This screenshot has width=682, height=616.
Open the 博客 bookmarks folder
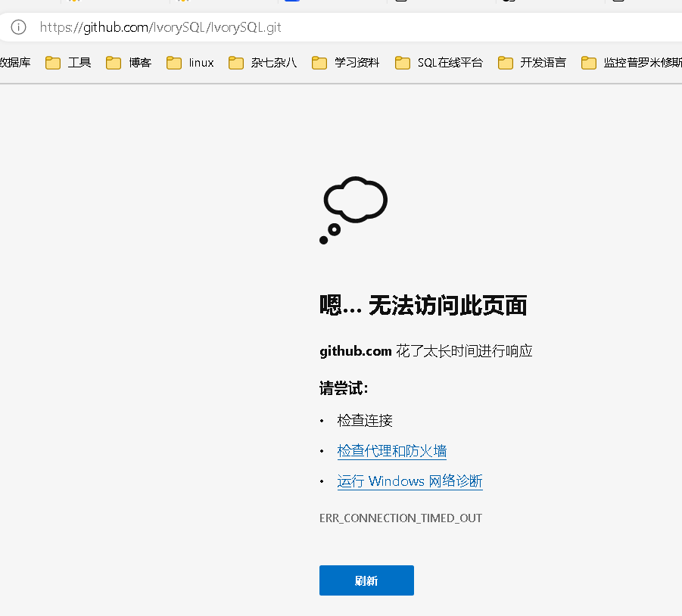[x=129, y=63]
